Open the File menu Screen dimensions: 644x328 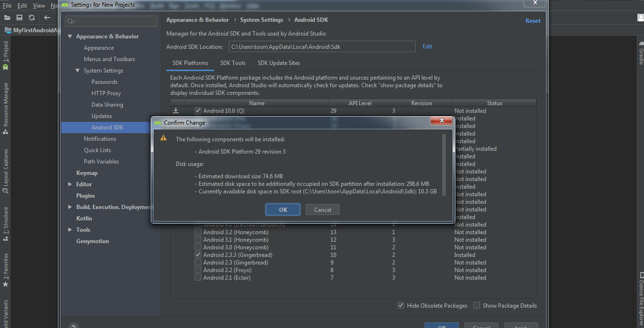(x=7, y=6)
